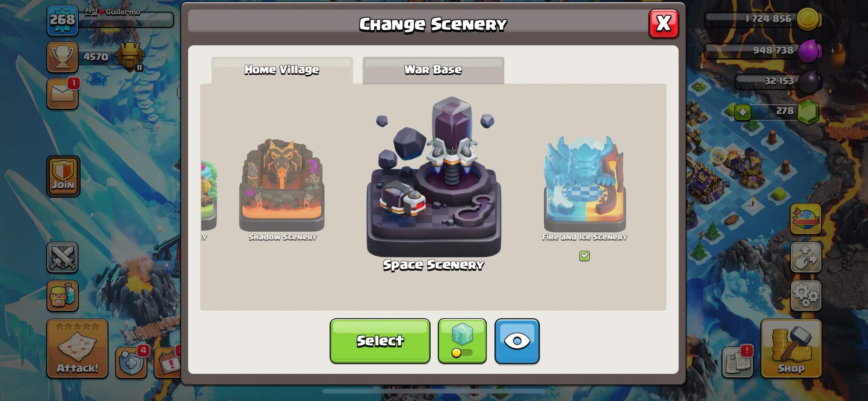Open the barbarian army training icon
Viewport: 868px width, 401px height.
(63, 296)
